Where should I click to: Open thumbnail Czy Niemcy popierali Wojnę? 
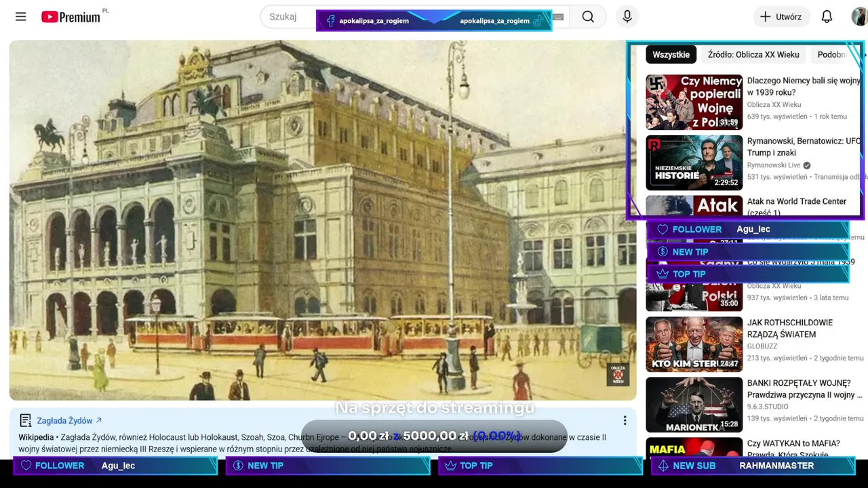tap(694, 102)
